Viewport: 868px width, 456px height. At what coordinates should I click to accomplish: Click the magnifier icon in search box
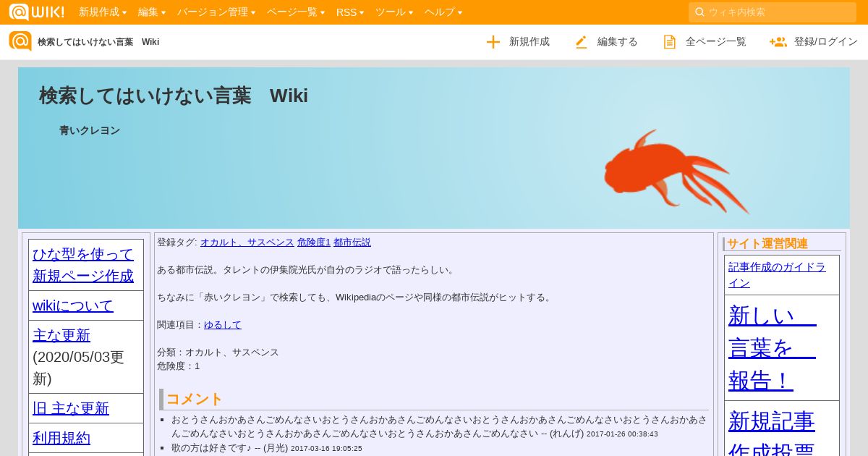pyautogui.click(x=699, y=12)
